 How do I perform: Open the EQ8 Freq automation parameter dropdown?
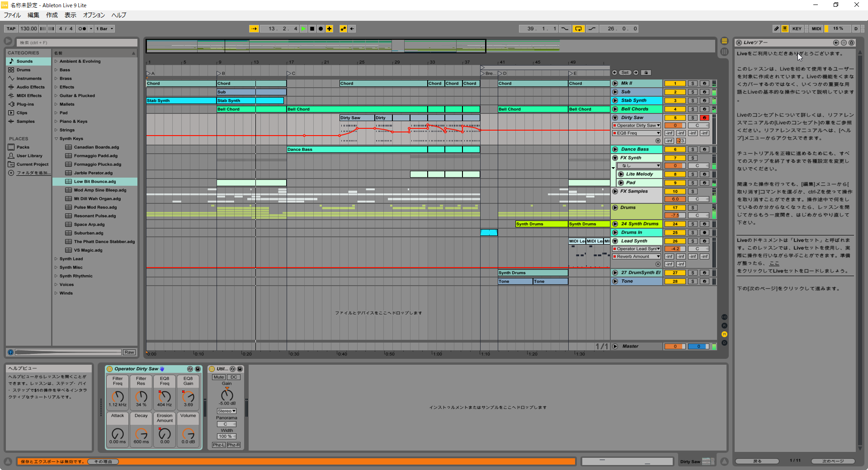point(637,133)
